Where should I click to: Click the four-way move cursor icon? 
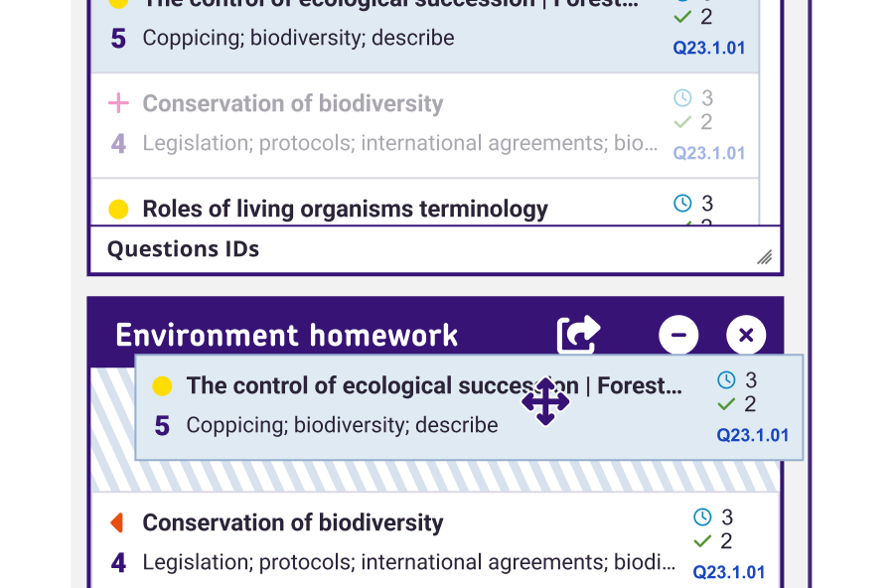545,402
